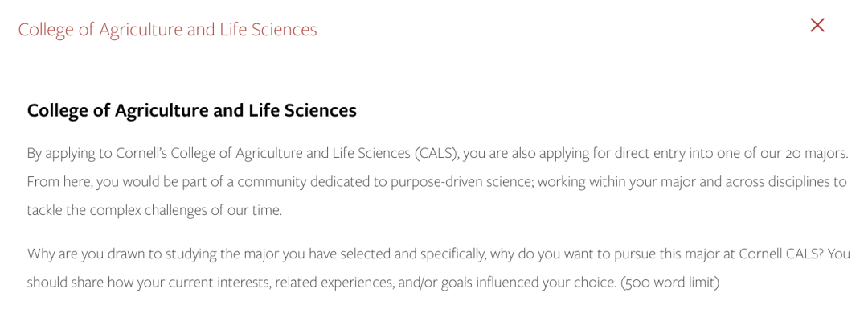Click the phrase "Why are you drawn"
Screen dimensions: 868x326
pyautogui.click(x=74, y=254)
